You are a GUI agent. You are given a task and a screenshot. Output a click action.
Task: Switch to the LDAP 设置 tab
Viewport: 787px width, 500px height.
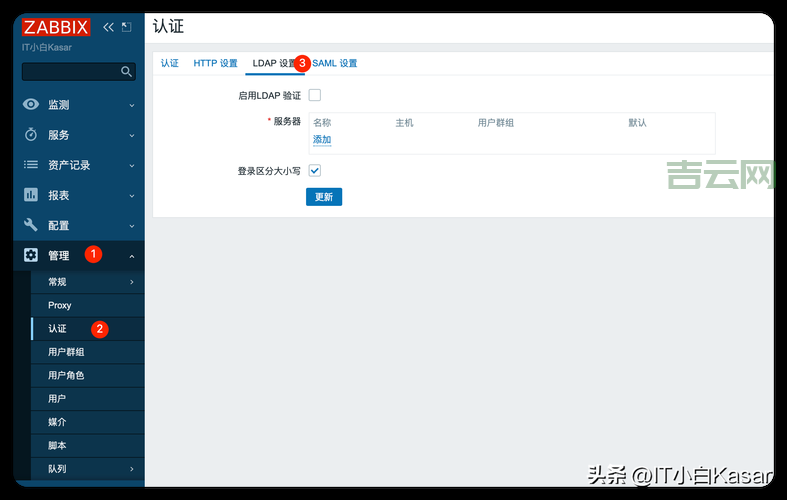(x=275, y=63)
